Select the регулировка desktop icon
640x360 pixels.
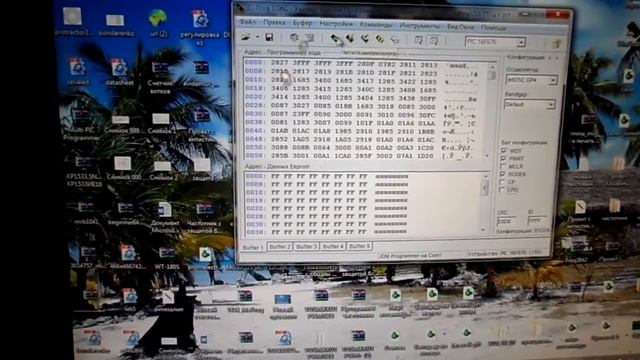200,27
